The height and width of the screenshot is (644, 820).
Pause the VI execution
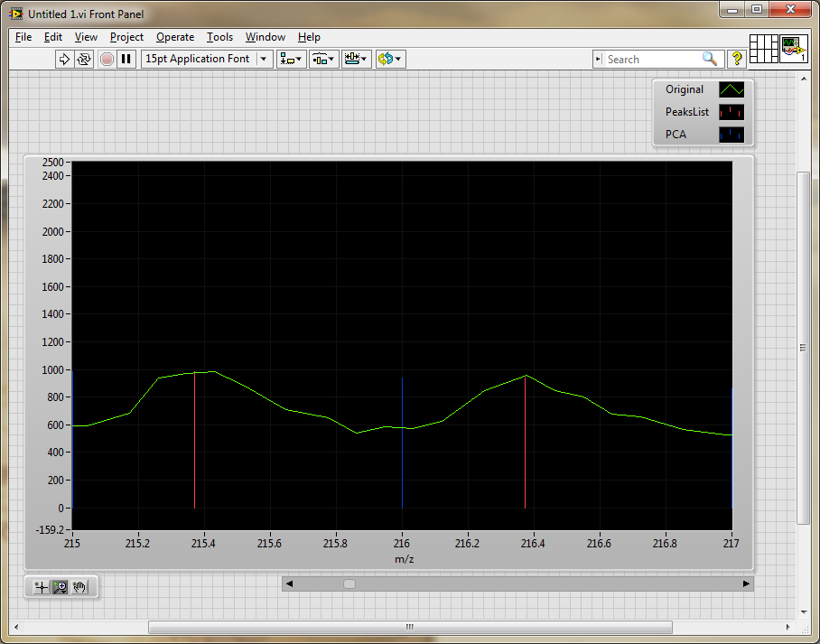[126, 59]
